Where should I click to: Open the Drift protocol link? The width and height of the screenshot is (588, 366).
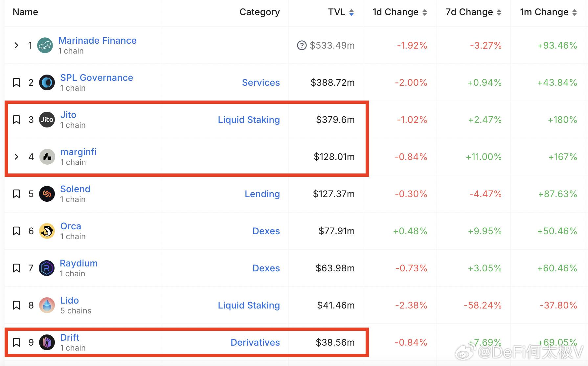(x=70, y=337)
